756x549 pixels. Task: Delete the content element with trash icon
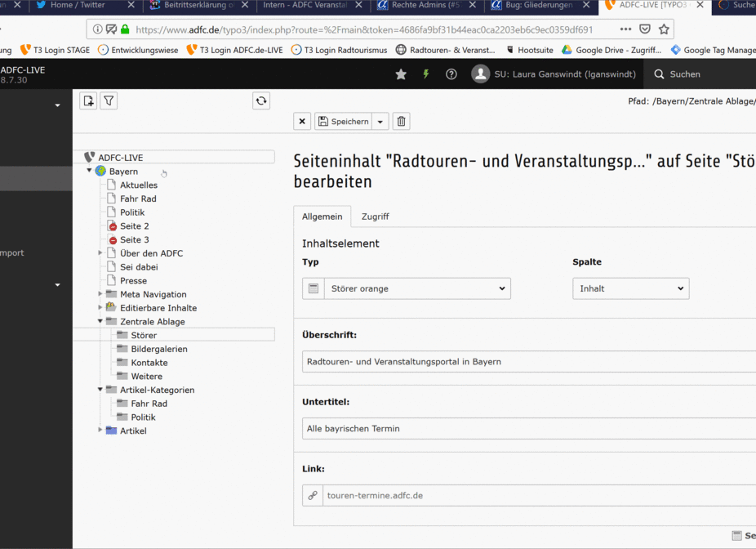[x=401, y=121]
